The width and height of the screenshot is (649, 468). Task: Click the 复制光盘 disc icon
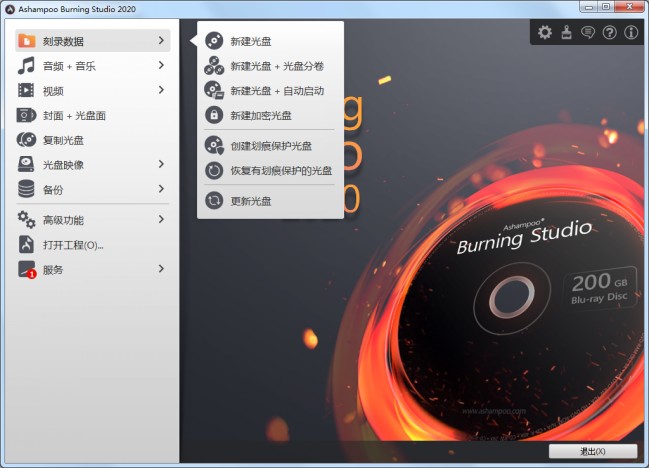26,140
